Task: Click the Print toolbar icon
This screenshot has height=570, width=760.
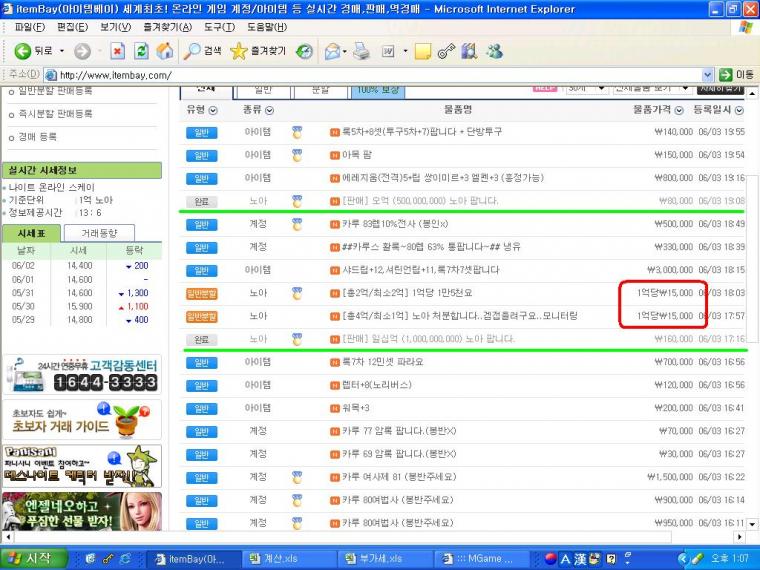Action: coord(361,51)
